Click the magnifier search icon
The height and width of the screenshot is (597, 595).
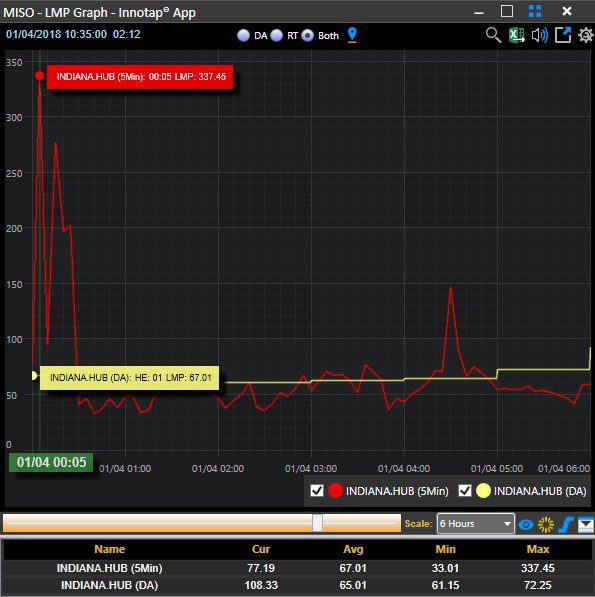coord(493,35)
